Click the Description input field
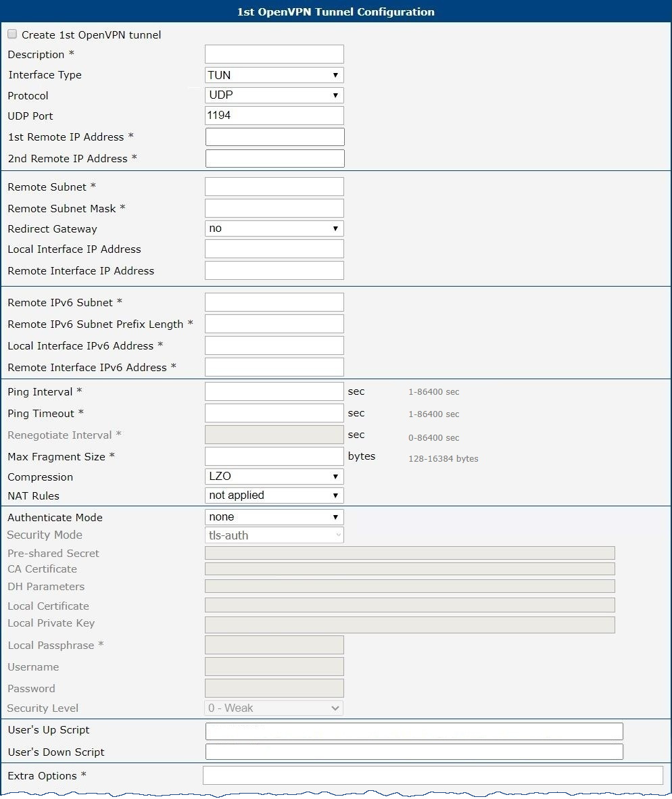The width and height of the screenshot is (672, 799). point(274,54)
